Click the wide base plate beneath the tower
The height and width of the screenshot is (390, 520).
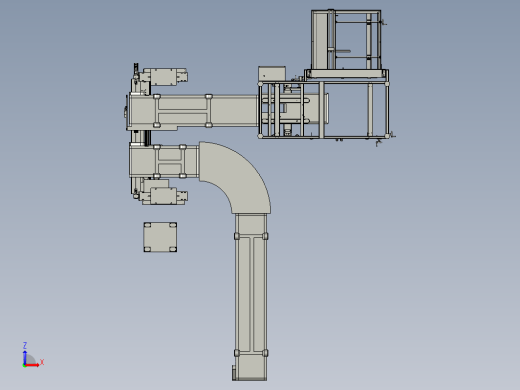[347, 74]
